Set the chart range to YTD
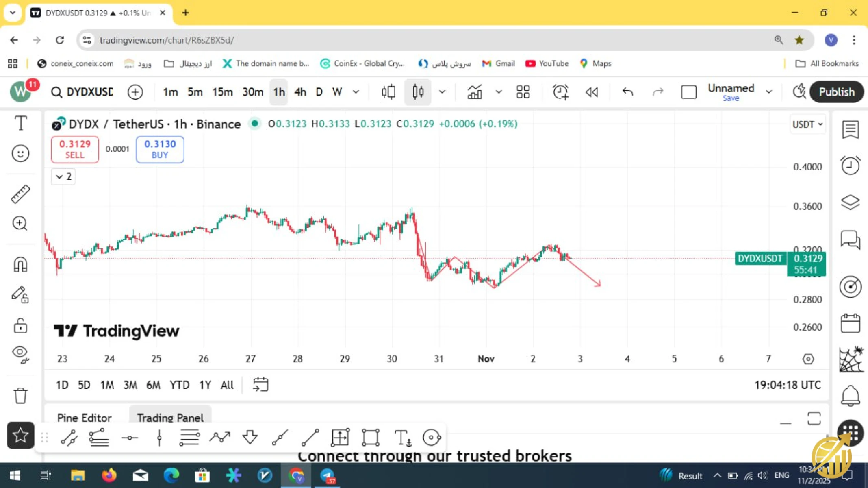The height and width of the screenshot is (488, 868). [x=179, y=385]
